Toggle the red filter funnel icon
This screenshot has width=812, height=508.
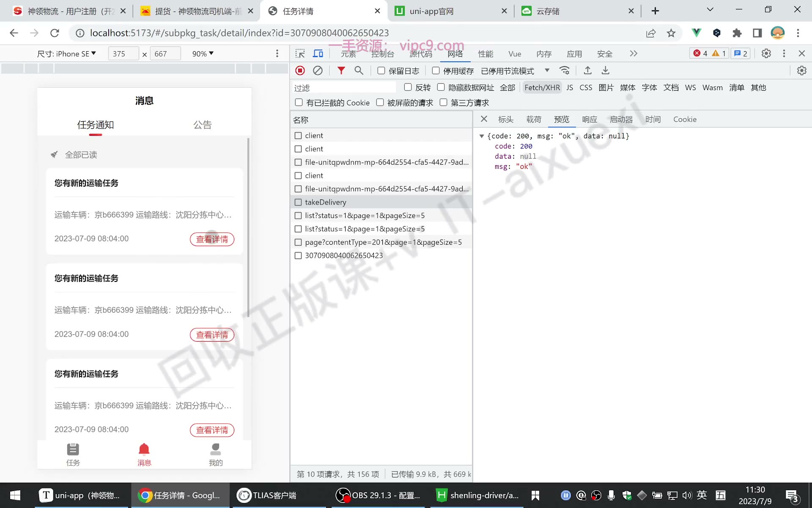coord(341,71)
